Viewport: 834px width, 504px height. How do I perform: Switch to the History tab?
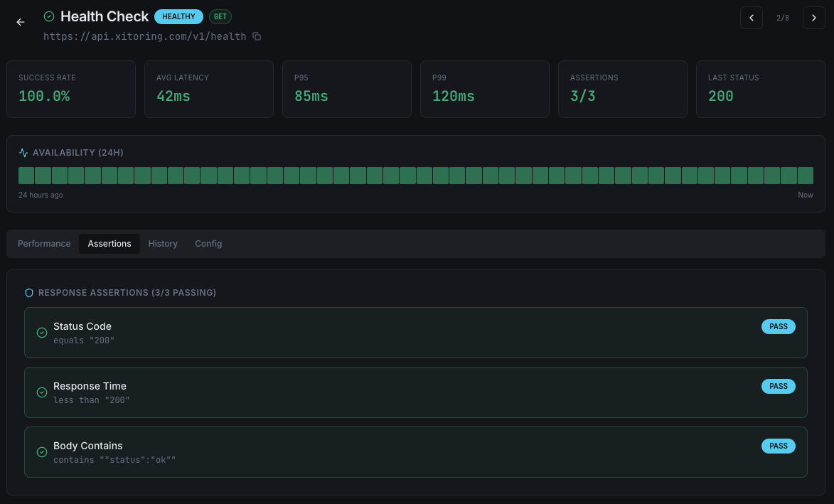tap(163, 243)
